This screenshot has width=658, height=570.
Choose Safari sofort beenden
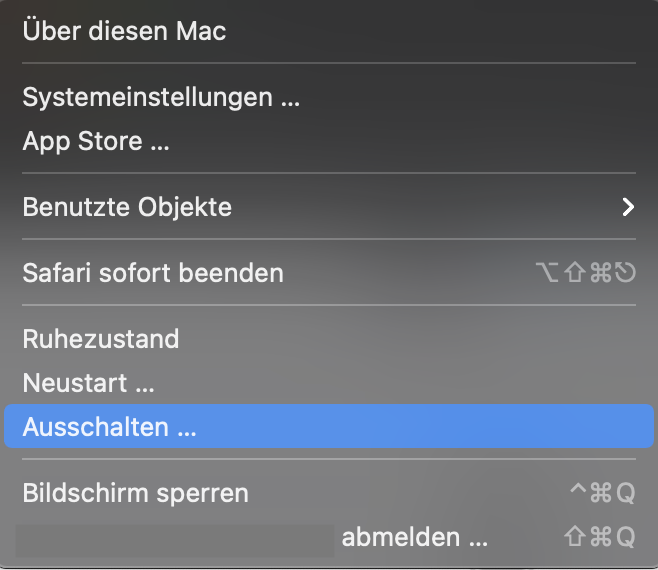(153, 272)
